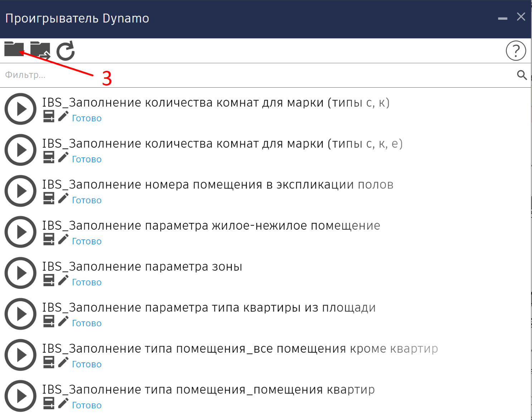Image resolution: width=532 pixels, height=420 pixels.
Task: Run script «параметра жилое-нежилое помещение»
Action: (20, 232)
